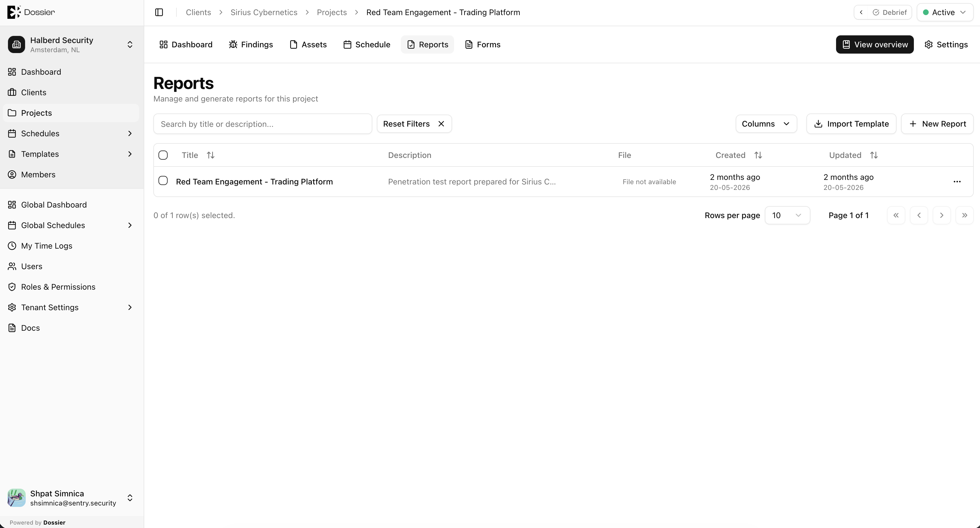The width and height of the screenshot is (980, 528).
Task: Sort by Updated column arrows
Action: coord(874,155)
